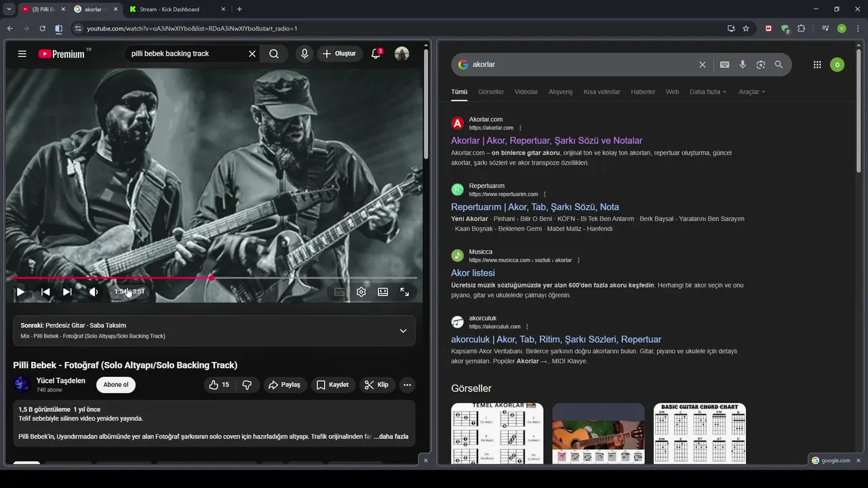Image resolution: width=868 pixels, height=488 pixels.
Task: Like the video with 15 likes
Action: 219,385
